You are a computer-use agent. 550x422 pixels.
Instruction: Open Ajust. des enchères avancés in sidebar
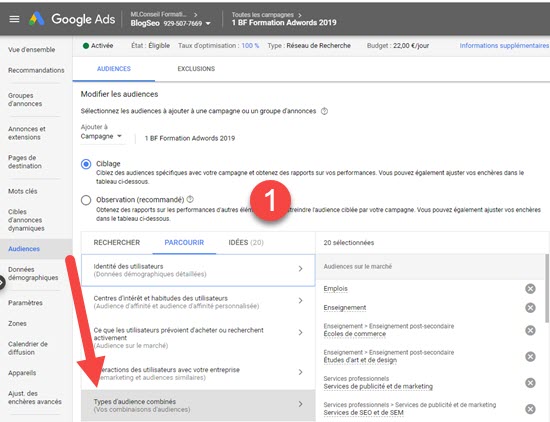click(x=35, y=397)
